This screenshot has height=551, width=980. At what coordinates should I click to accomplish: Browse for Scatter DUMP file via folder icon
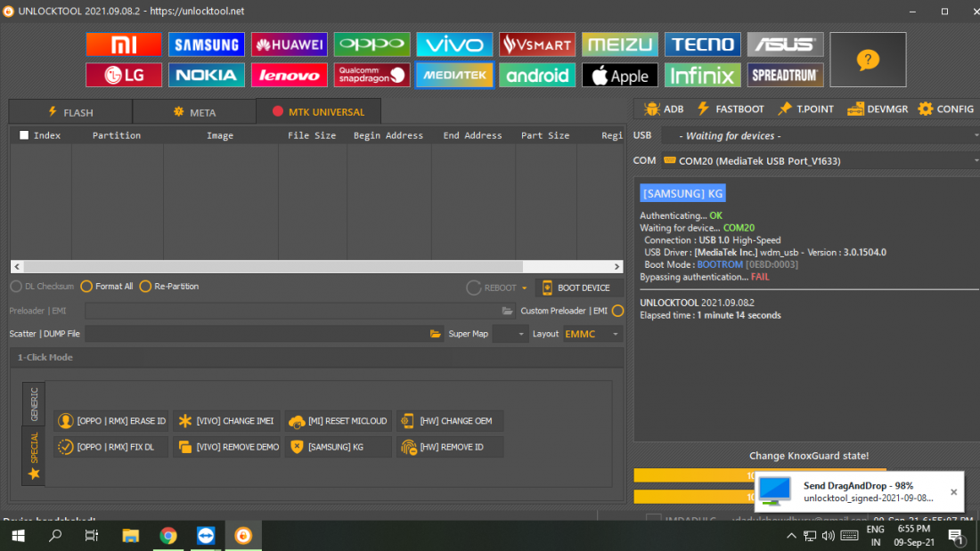click(x=436, y=334)
